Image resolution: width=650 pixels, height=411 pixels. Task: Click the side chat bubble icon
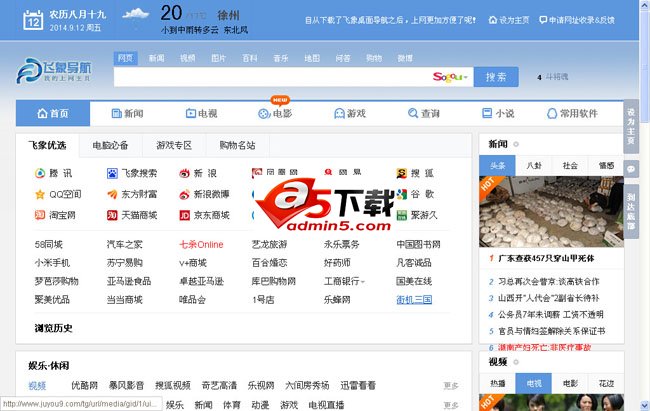pos(631,169)
